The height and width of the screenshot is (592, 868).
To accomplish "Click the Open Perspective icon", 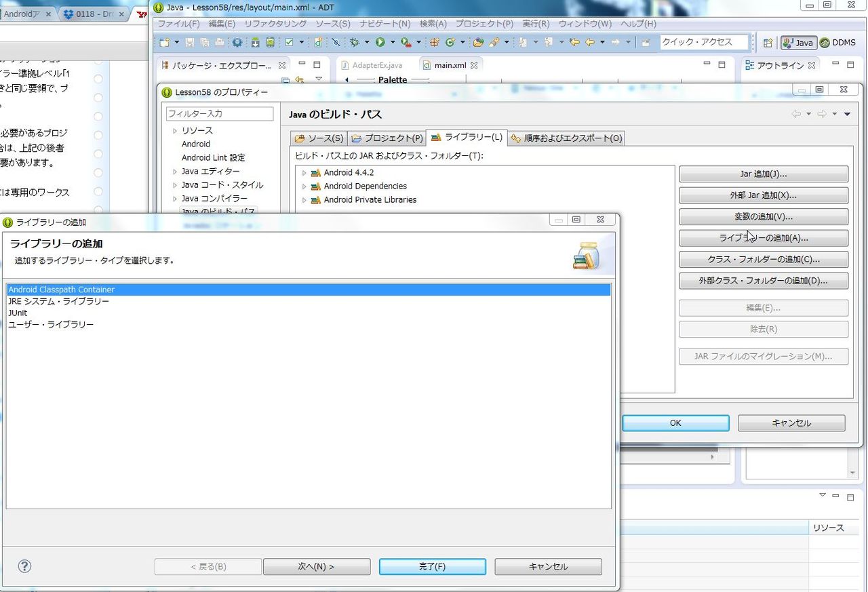I will tap(768, 42).
